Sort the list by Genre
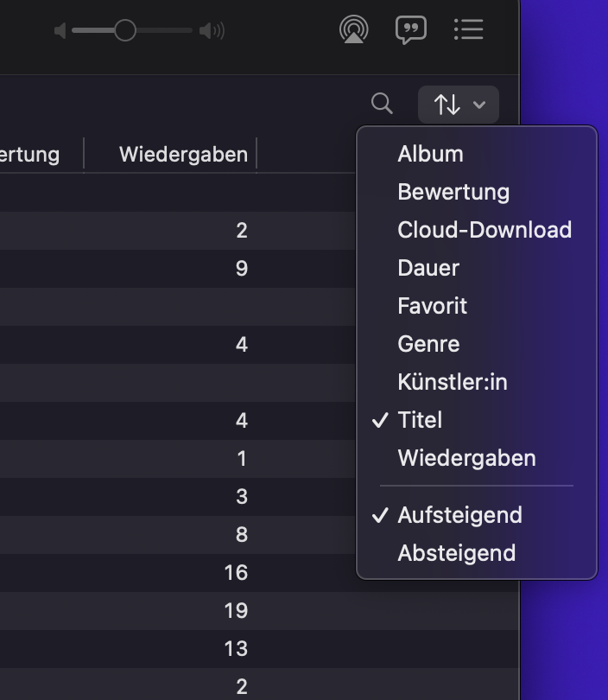The height and width of the screenshot is (700, 608). point(428,344)
